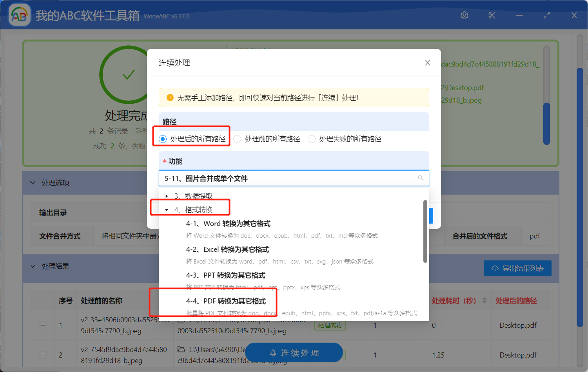This screenshot has width=588, height=372.
Task: Click the sort arrows on 处理耗时（秒） column
Action: (x=485, y=300)
